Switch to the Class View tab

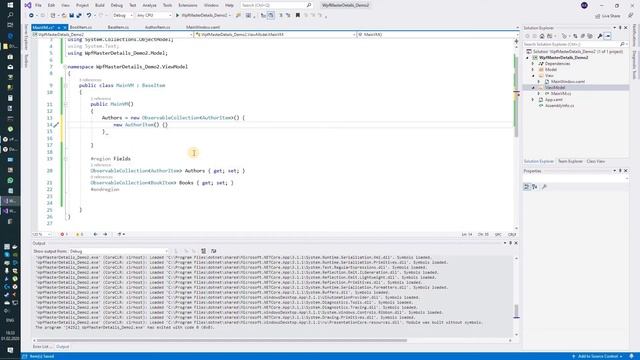coord(596,161)
